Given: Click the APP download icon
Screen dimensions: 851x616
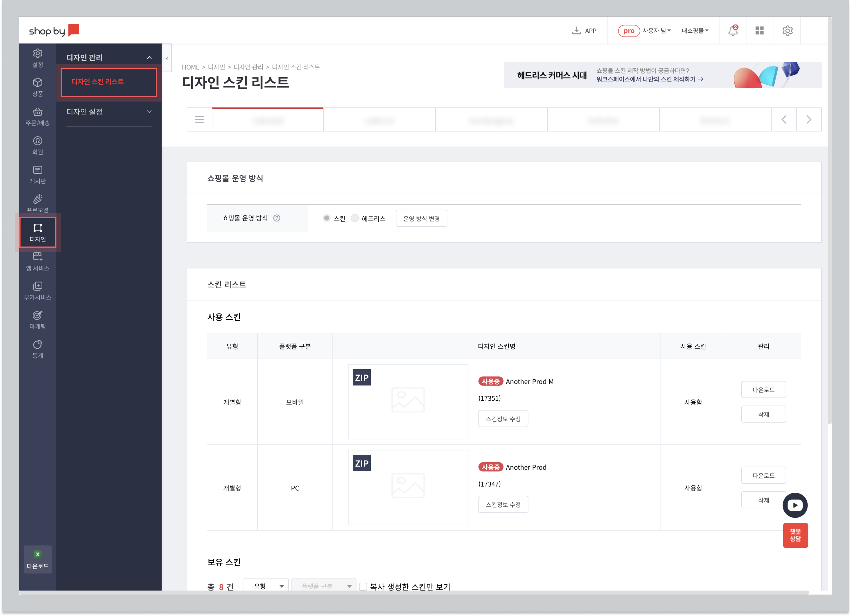Looking at the screenshot, I should (x=584, y=30).
